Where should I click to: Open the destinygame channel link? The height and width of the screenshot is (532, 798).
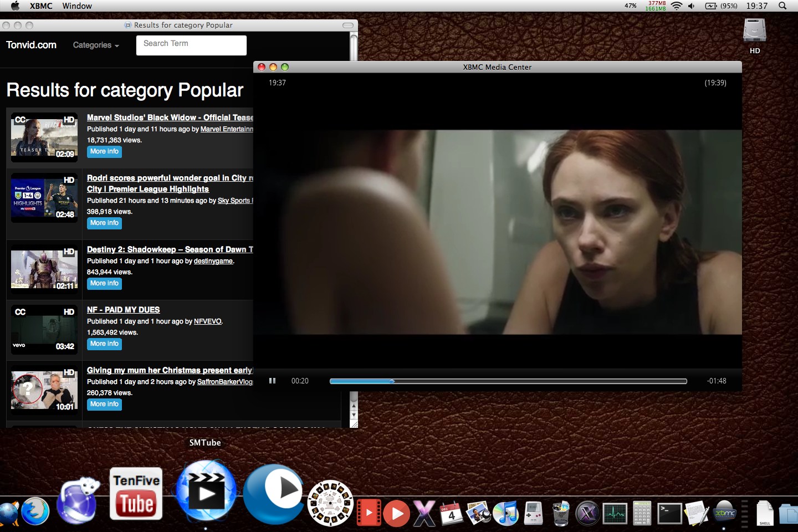[213, 261]
